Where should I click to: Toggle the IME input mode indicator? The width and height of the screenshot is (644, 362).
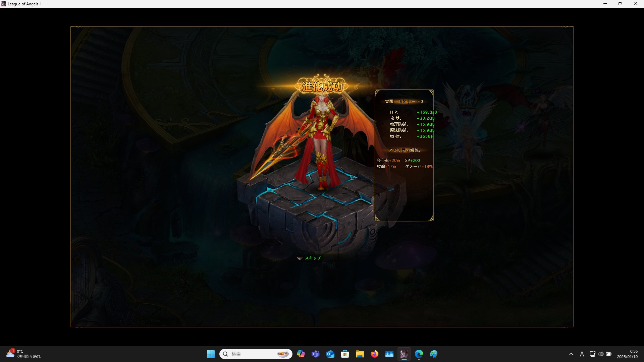pos(582,354)
